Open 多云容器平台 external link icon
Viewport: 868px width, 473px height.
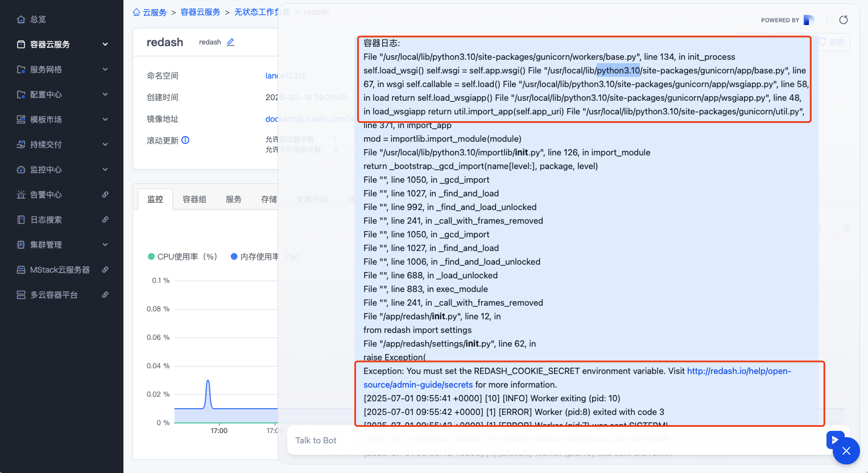pyautogui.click(x=105, y=295)
